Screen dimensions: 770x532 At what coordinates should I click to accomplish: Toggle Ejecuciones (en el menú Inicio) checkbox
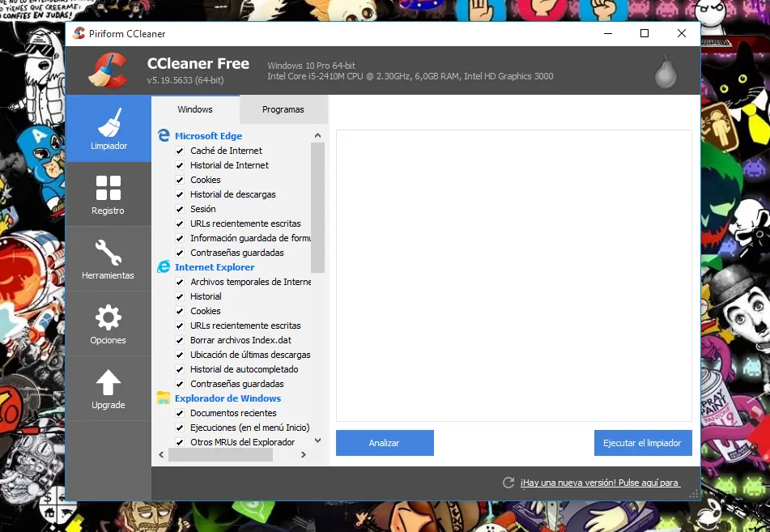click(180, 428)
